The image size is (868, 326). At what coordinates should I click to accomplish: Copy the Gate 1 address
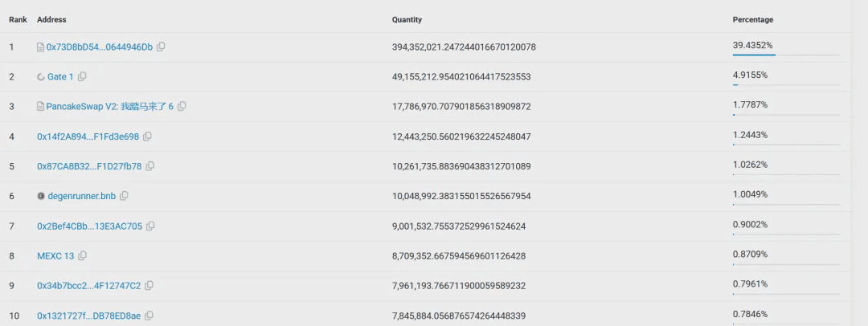pyautogui.click(x=82, y=77)
